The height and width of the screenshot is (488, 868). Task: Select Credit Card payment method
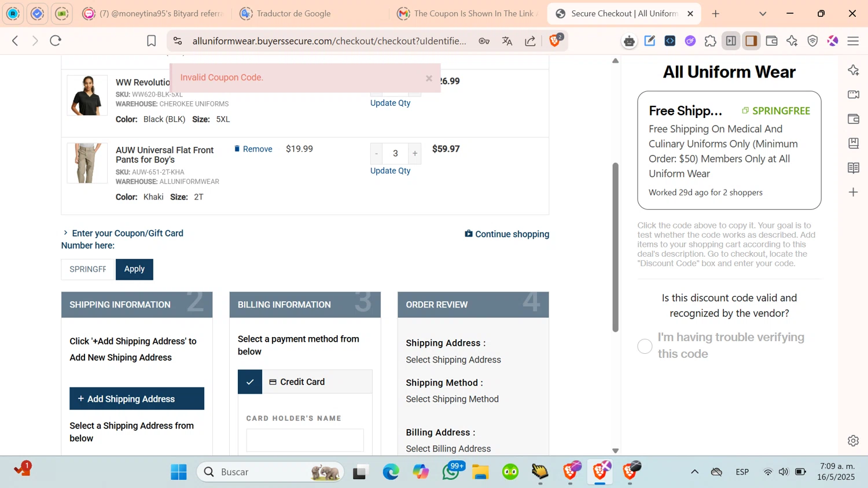[305, 382]
